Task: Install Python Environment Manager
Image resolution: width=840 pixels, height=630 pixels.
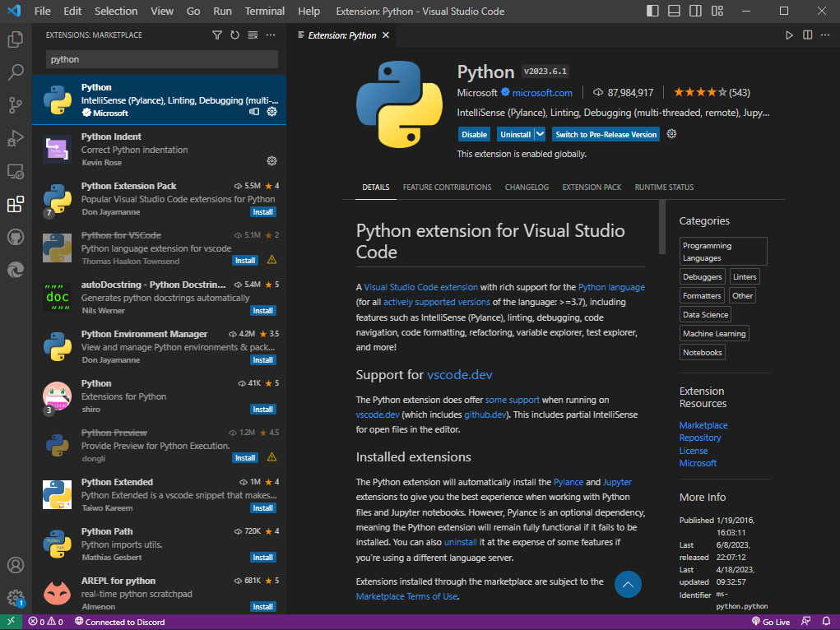Action: point(263,360)
